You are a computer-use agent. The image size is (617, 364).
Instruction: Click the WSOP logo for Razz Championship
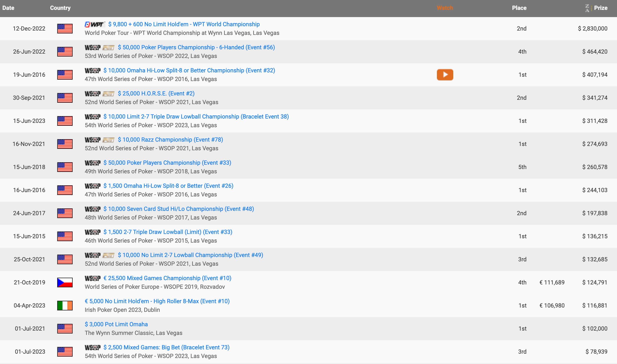[92, 140]
